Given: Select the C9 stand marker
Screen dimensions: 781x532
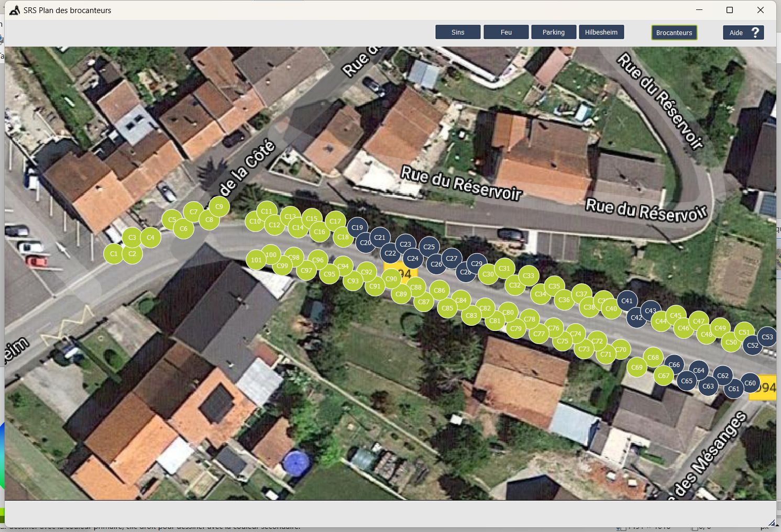Looking at the screenshot, I should 219,207.
